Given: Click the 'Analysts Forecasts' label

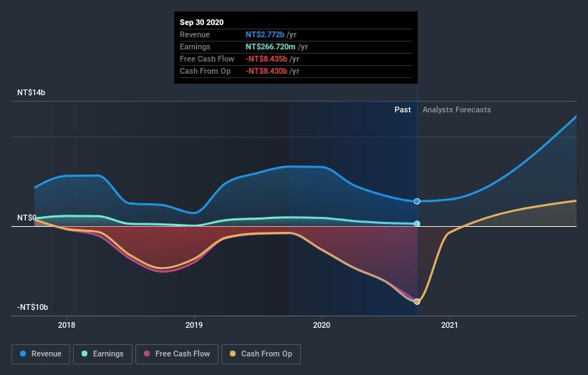Looking at the screenshot, I should click(457, 109).
